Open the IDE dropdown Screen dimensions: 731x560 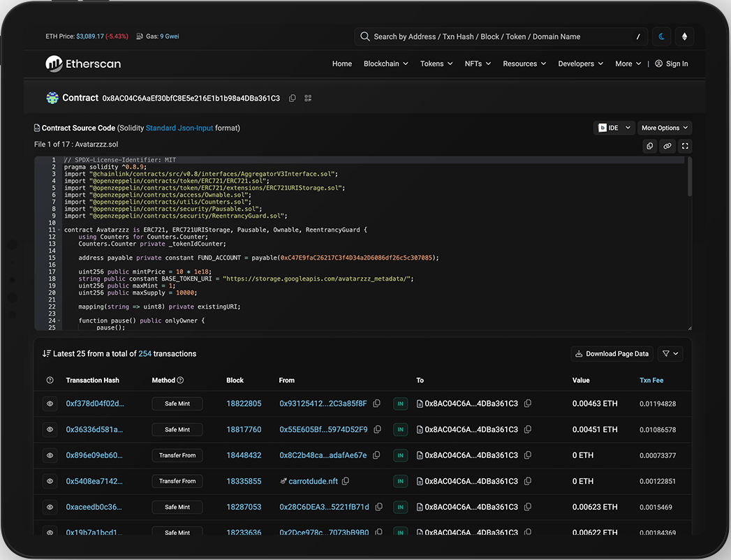pos(614,128)
